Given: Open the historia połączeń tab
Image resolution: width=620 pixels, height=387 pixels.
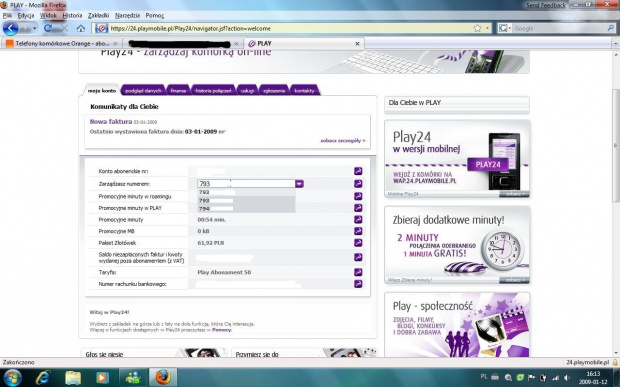Looking at the screenshot, I should point(213,91).
